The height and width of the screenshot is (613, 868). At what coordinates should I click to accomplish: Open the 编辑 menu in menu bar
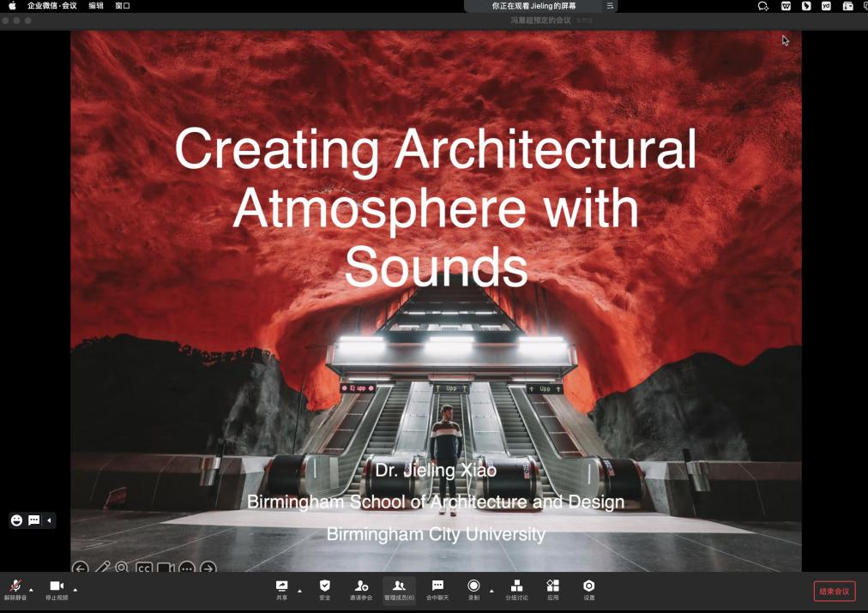[x=96, y=6]
